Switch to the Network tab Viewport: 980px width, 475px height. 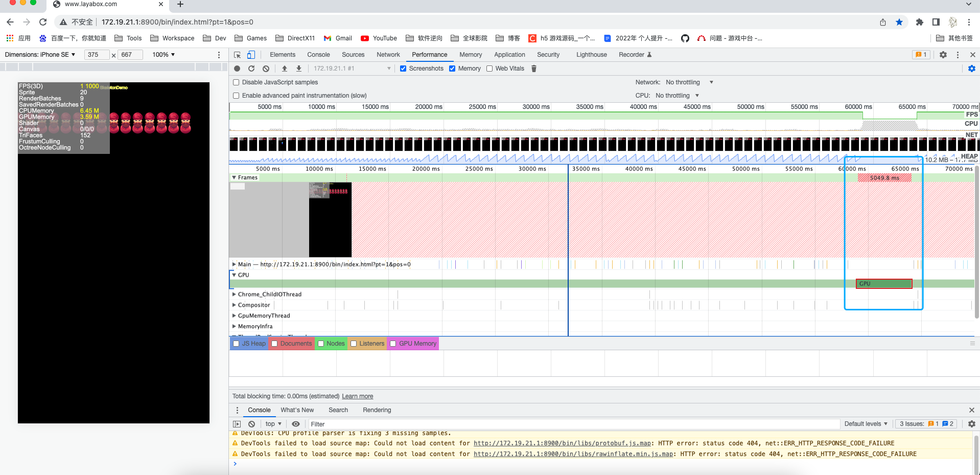[x=388, y=55]
